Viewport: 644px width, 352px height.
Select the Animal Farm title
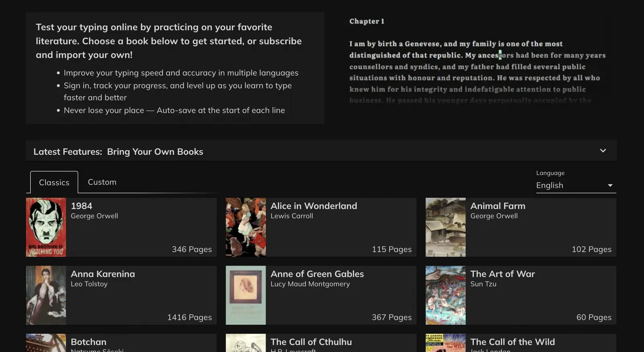498,206
